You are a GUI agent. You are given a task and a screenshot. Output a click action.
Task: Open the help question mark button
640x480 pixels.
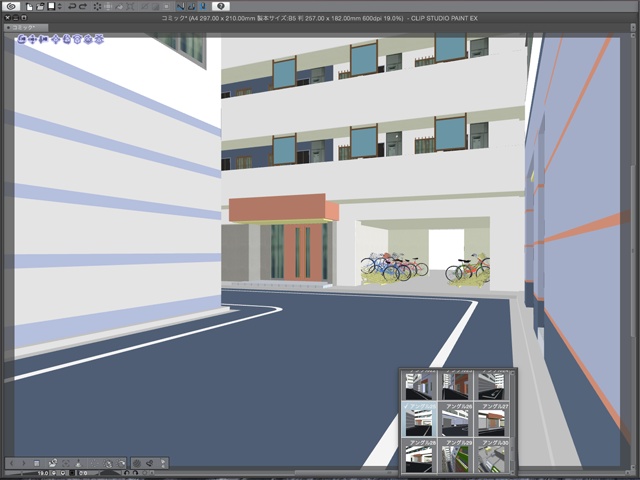(220, 6)
